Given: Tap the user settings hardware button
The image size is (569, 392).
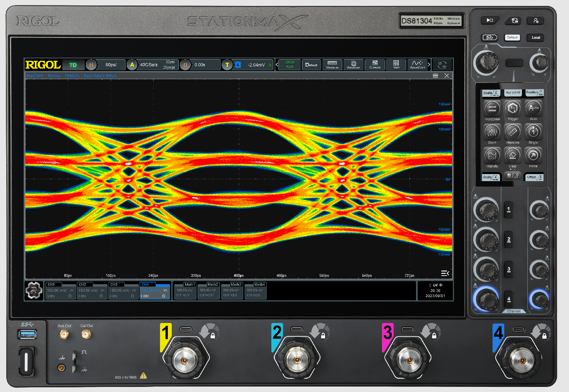Looking at the screenshot, I should [x=536, y=20].
